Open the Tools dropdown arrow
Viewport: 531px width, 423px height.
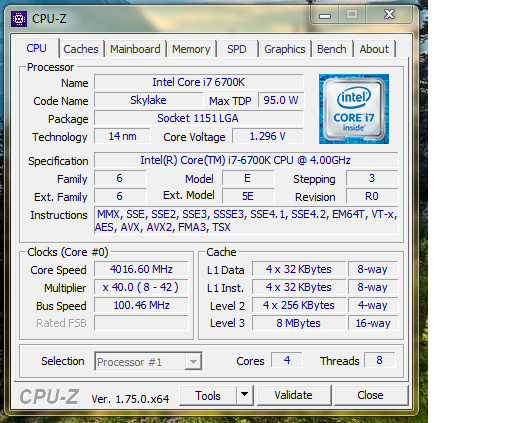245,395
